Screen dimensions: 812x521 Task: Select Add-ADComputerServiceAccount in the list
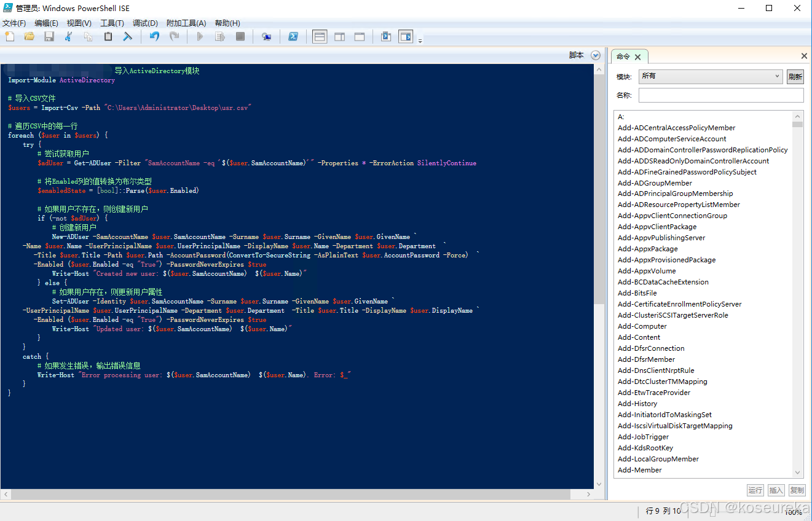point(672,139)
